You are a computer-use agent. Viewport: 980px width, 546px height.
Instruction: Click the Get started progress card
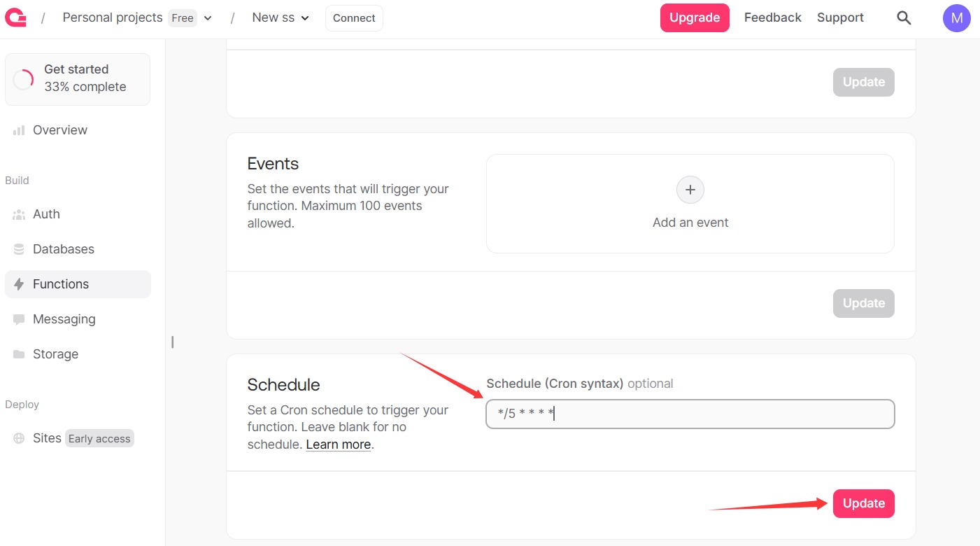click(x=78, y=78)
